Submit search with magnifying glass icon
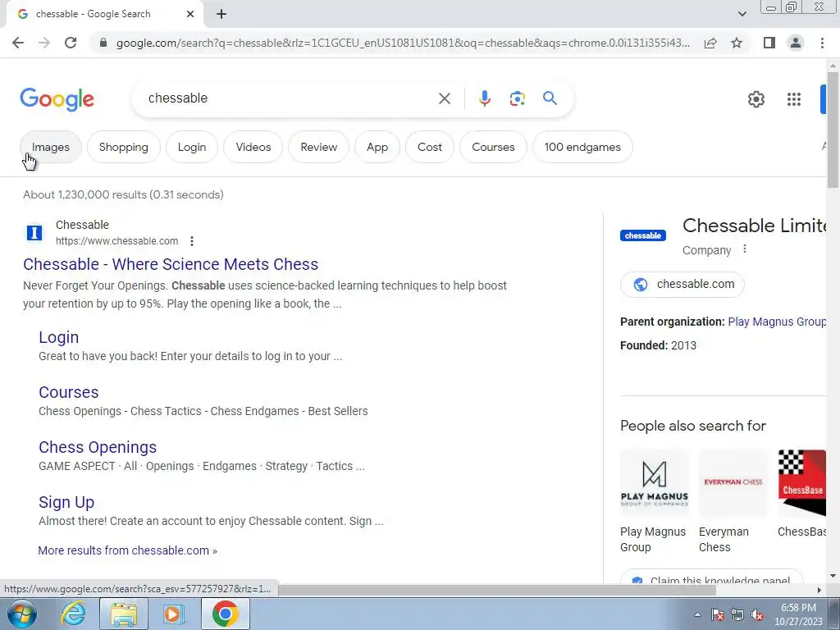The width and height of the screenshot is (840, 630). 550,98
